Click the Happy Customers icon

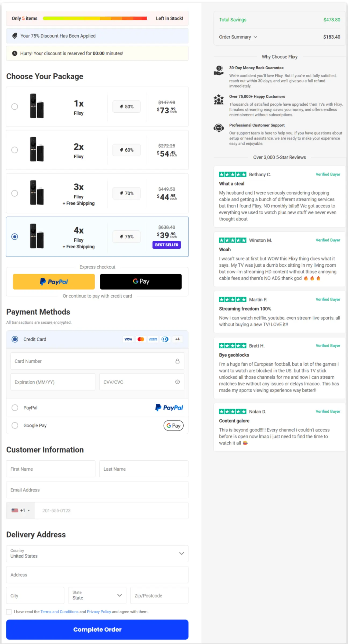(219, 99)
